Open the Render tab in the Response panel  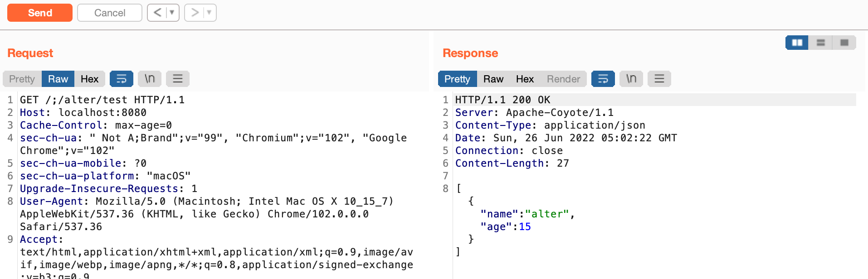click(x=563, y=79)
